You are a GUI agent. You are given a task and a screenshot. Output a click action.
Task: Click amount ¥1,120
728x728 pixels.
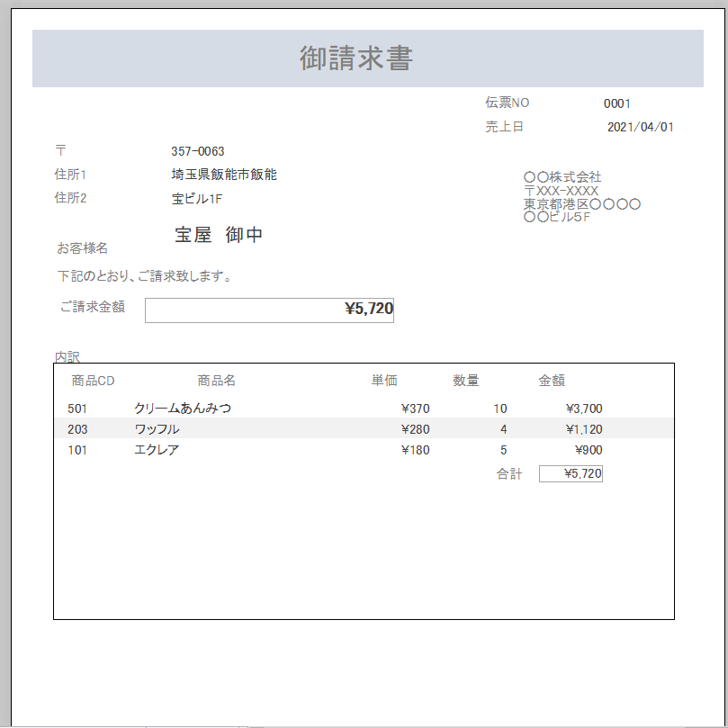[x=584, y=429]
